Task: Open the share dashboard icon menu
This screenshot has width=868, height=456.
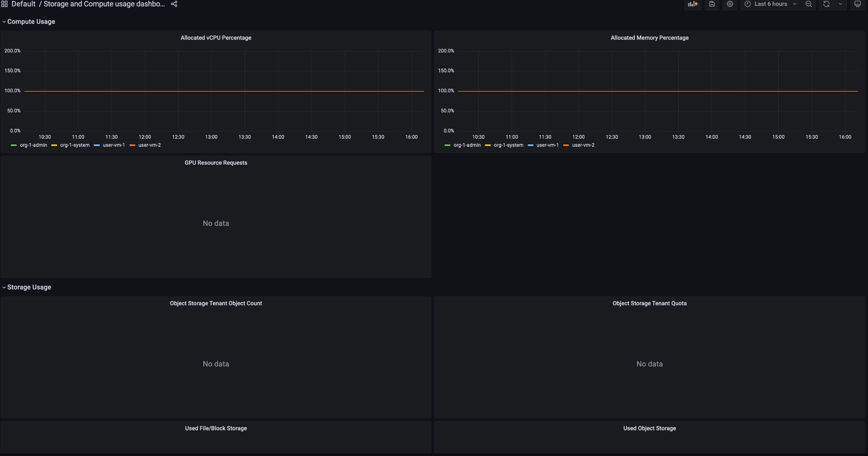Action: pos(174,5)
